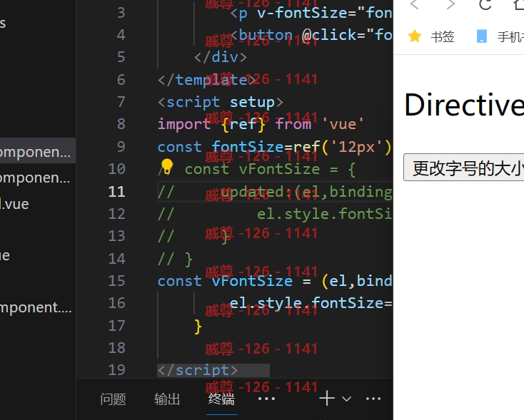Screen dimensions: 524x420
Task: Click el.style.fontSize on line 16
Action: (x=307, y=303)
